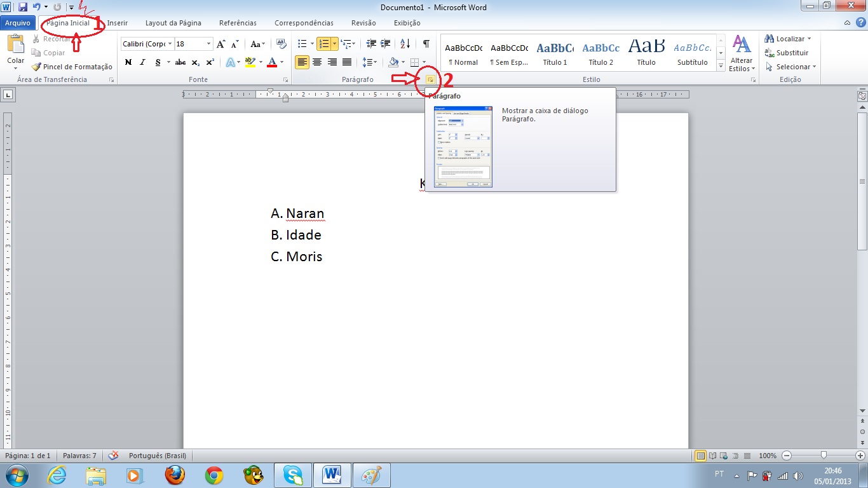
Task: Switch to the Exibição tab
Action: pos(407,23)
